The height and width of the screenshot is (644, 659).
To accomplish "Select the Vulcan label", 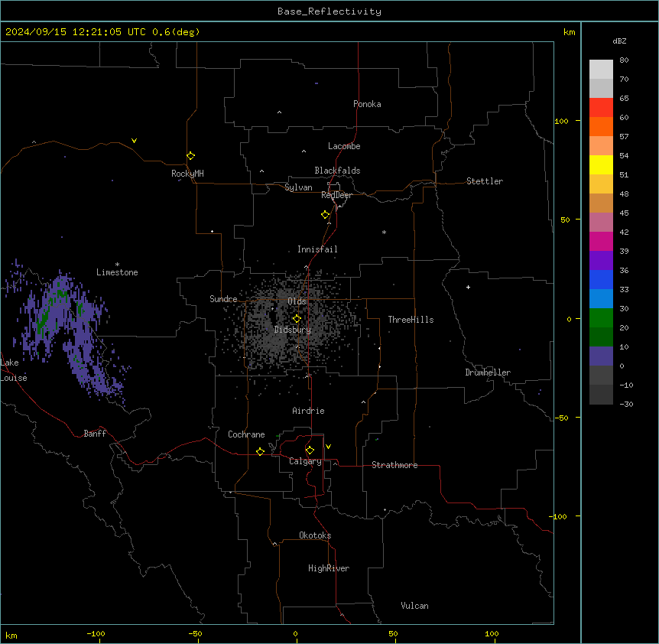I will click(414, 606).
